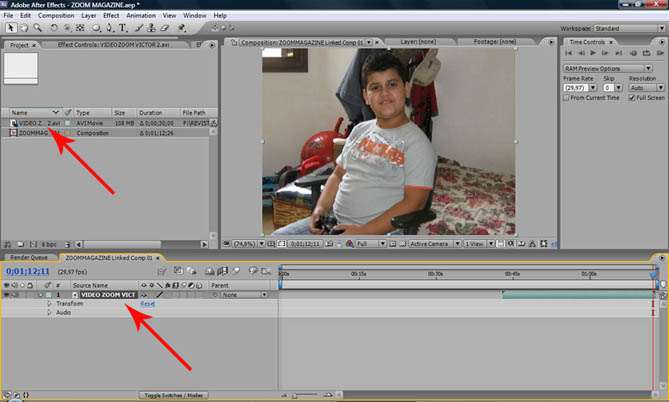Uncheck the Full Screen checkbox
Viewport: 669px width, 402px height.
tap(630, 97)
